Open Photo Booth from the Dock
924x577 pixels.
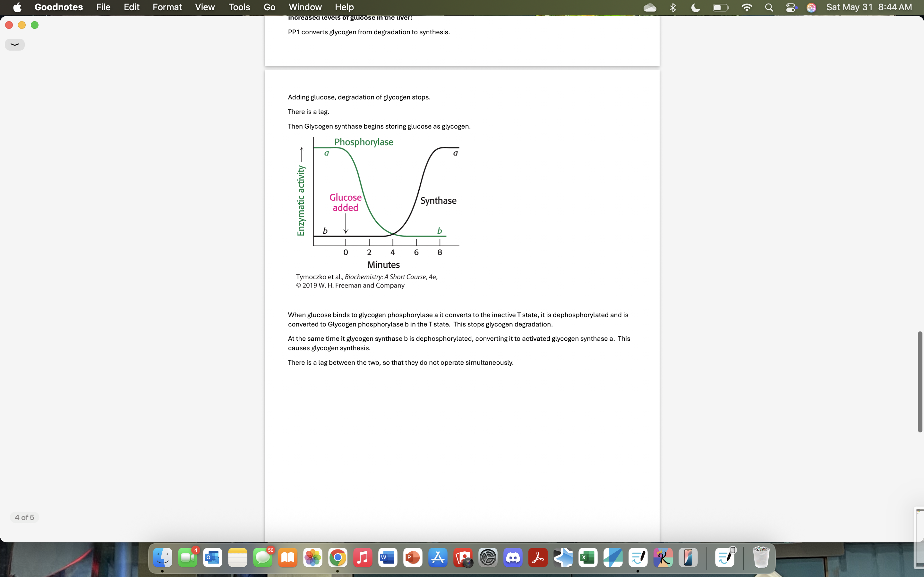point(463,557)
